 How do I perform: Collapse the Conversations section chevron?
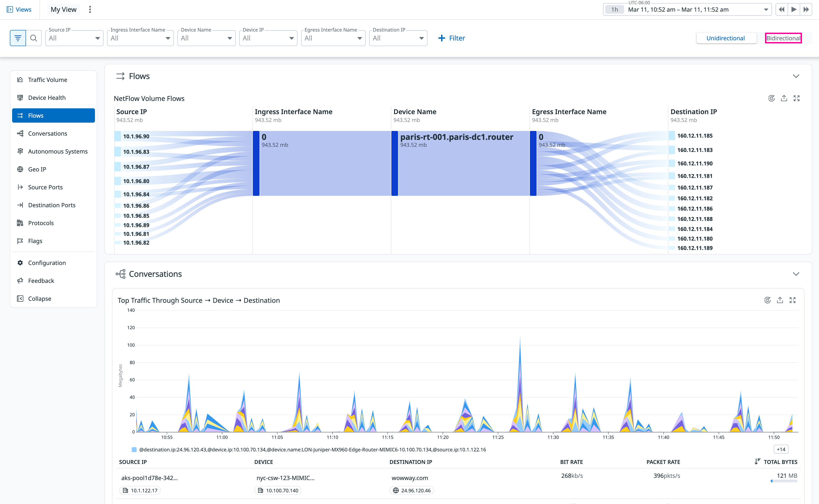(796, 274)
